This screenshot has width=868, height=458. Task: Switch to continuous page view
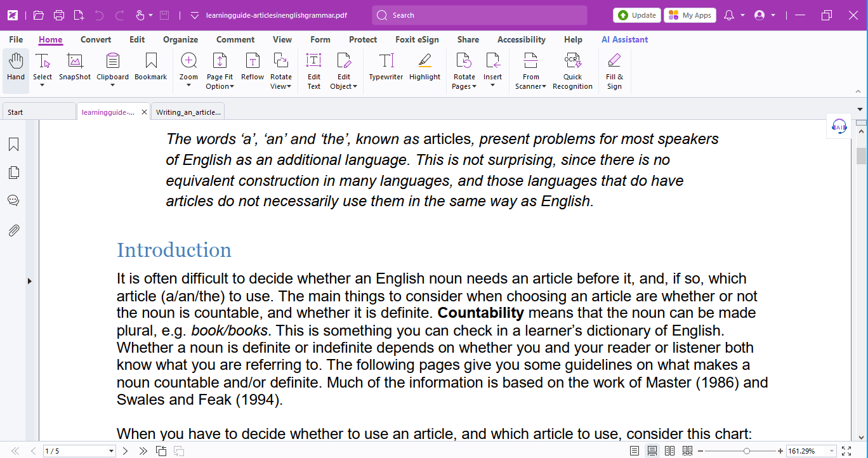[x=652, y=451]
